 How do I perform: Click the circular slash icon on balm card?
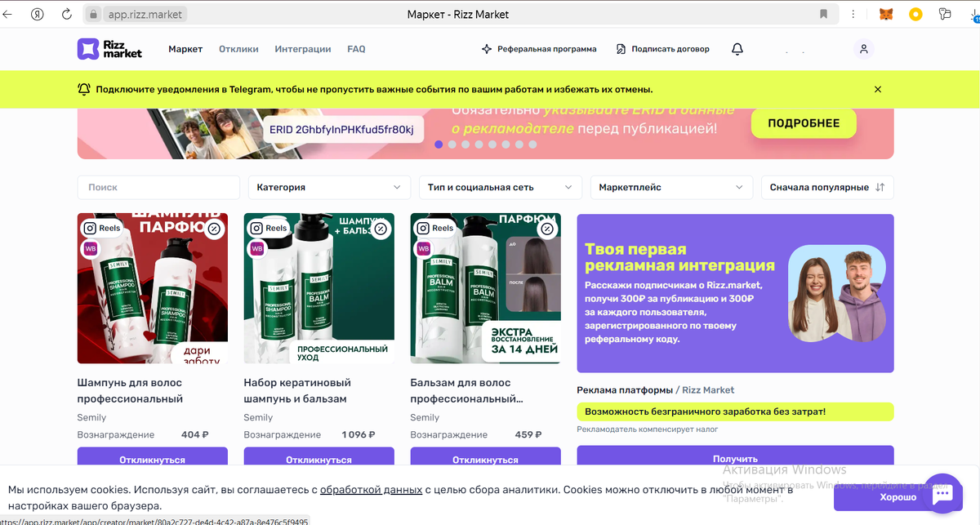tap(547, 229)
